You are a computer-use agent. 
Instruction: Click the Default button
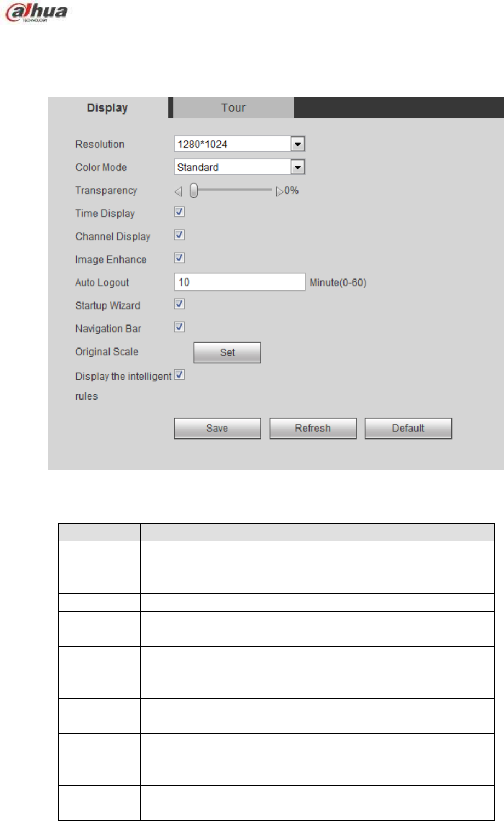click(x=408, y=429)
